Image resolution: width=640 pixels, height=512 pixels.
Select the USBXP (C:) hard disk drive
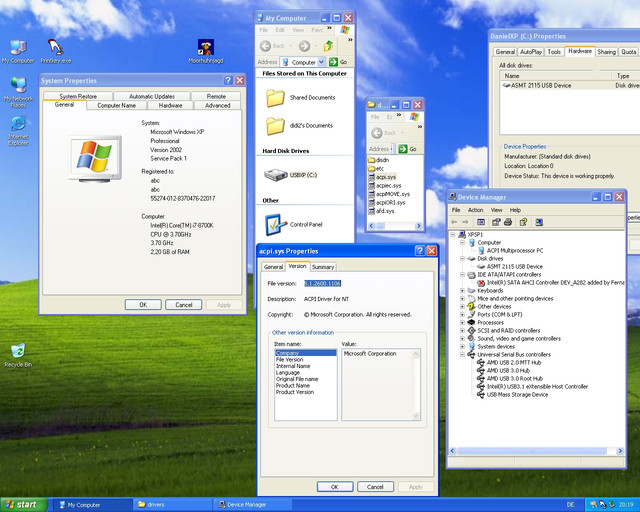pyautogui.click(x=291, y=175)
